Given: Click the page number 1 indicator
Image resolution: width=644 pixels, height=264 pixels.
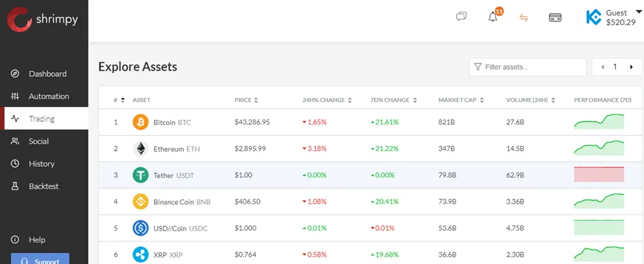Looking at the screenshot, I should [615, 67].
